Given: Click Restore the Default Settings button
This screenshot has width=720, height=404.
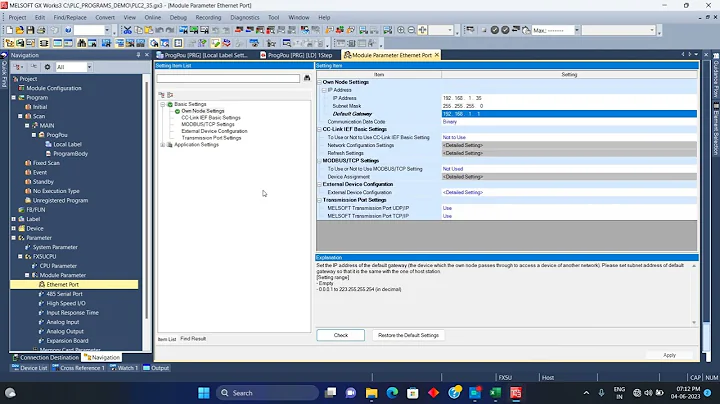Looking at the screenshot, I should click(x=408, y=335).
